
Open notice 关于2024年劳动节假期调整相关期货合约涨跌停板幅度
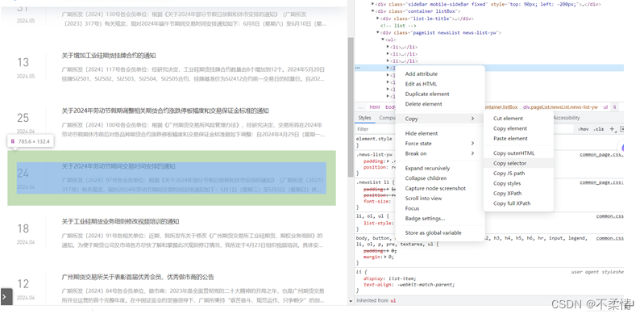[x=165, y=111]
